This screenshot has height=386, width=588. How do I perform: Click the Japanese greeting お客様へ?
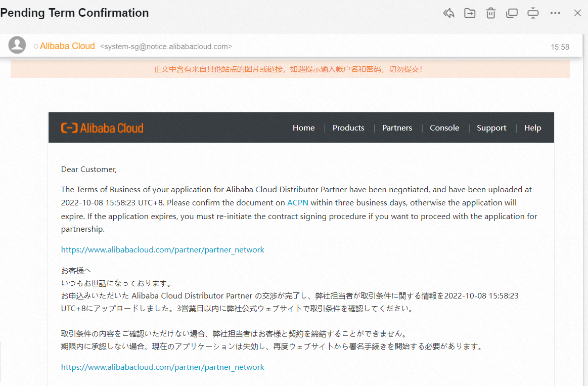point(76,271)
